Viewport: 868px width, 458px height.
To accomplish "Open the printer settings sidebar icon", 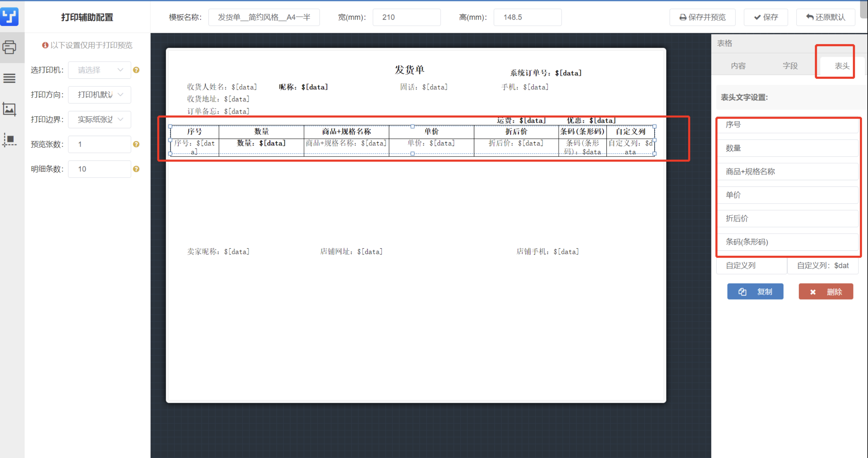I will (x=9, y=47).
